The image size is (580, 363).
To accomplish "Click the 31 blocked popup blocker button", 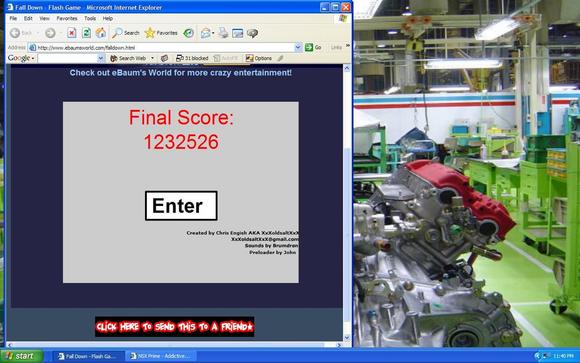I will 192,58.
